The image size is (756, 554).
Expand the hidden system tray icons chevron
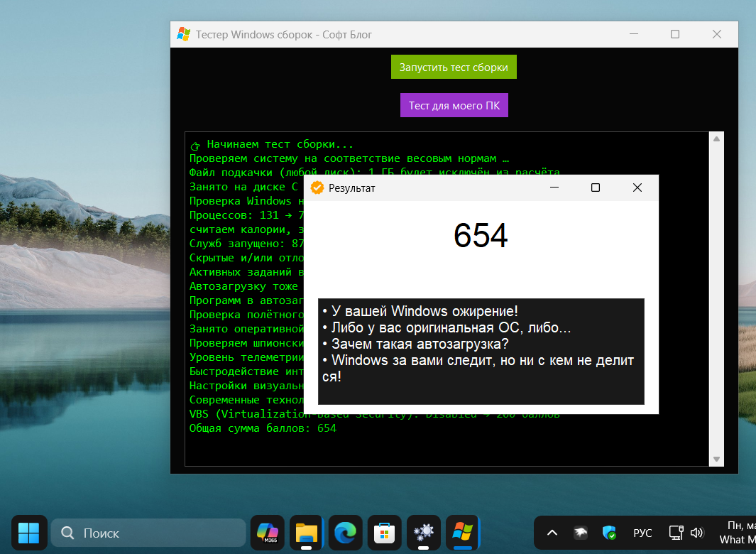pyautogui.click(x=552, y=533)
